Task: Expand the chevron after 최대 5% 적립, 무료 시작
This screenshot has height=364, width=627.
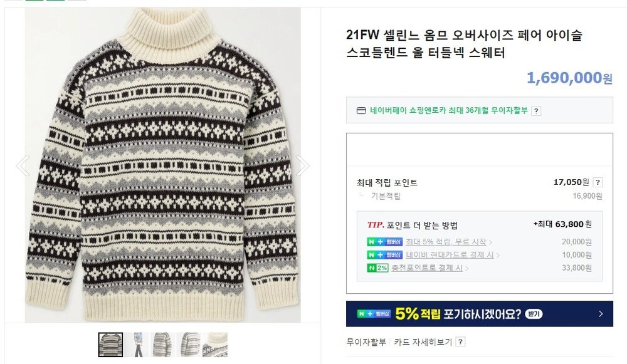Action: pos(491,242)
